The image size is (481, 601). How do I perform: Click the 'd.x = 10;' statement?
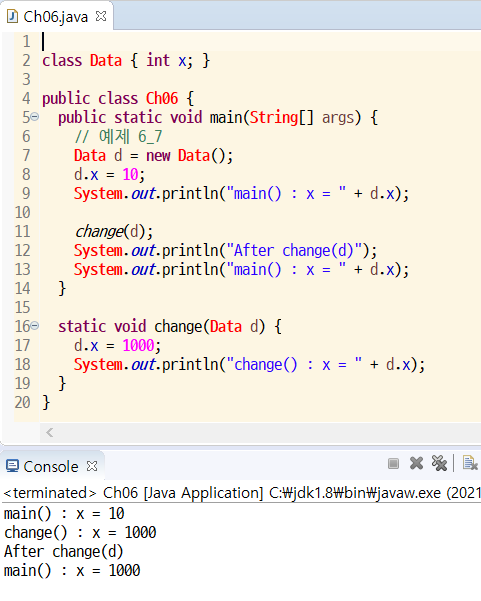[110, 175]
